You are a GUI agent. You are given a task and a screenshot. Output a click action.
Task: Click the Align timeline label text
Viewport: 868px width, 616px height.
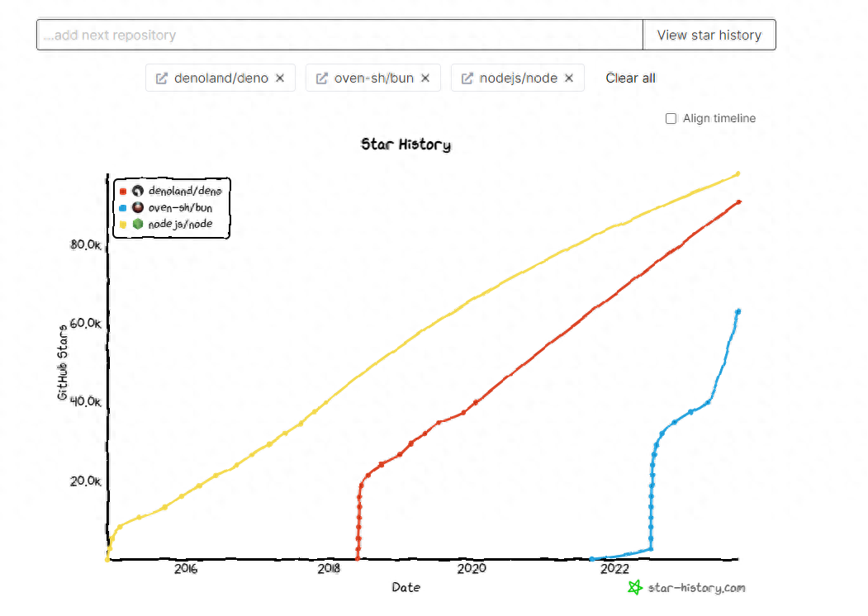[719, 118]
